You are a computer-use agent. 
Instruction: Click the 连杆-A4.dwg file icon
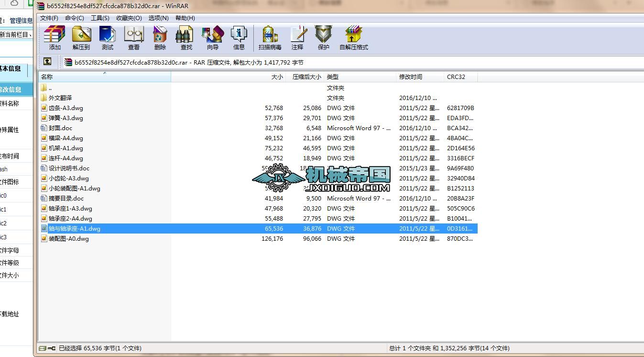point(44,158)
